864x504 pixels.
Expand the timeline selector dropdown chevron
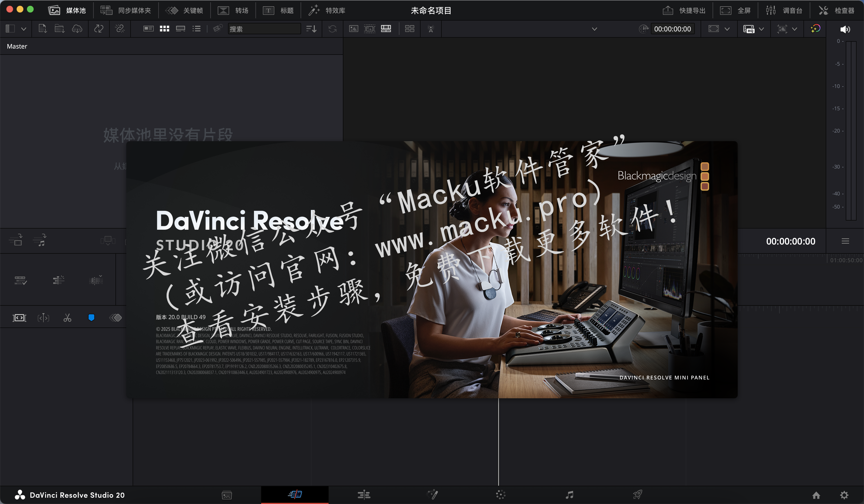click(595, 29)
